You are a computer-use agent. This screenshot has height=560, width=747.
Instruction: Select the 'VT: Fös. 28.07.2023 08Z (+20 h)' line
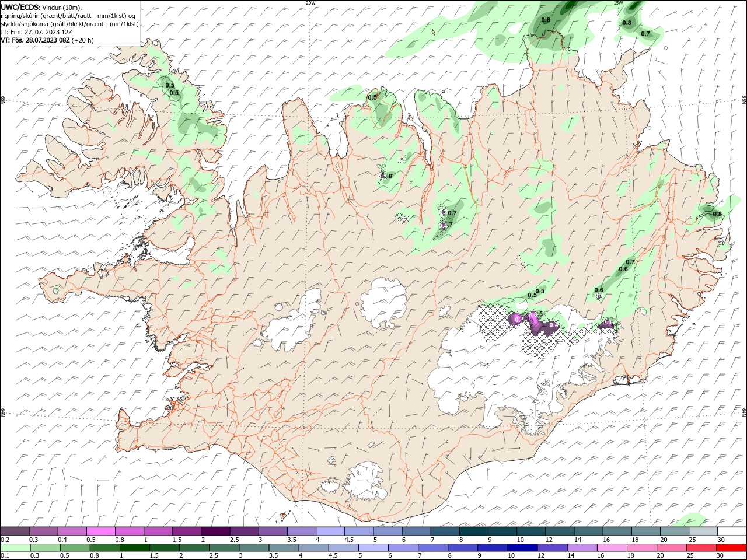click(x=47, y=40)
